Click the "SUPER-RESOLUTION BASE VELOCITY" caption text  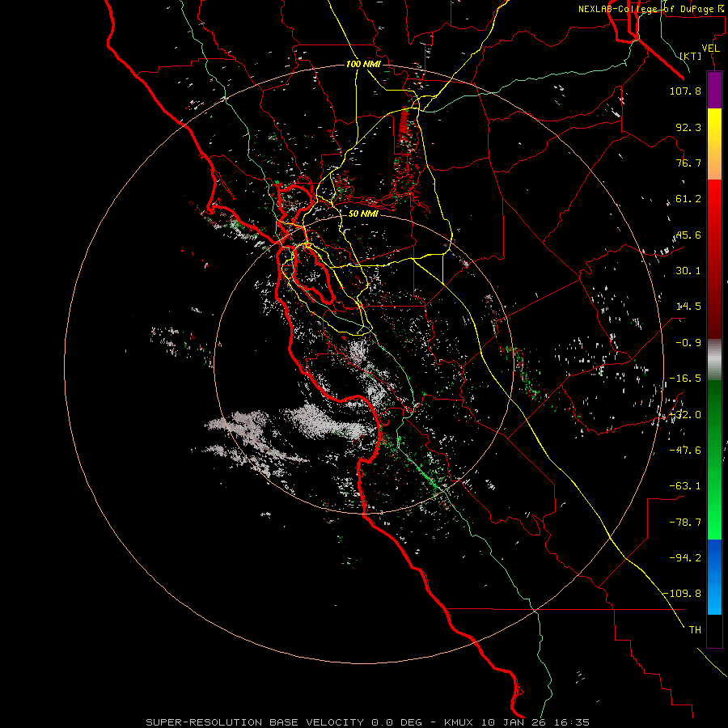pyautogui.click(x=255, y=722)
